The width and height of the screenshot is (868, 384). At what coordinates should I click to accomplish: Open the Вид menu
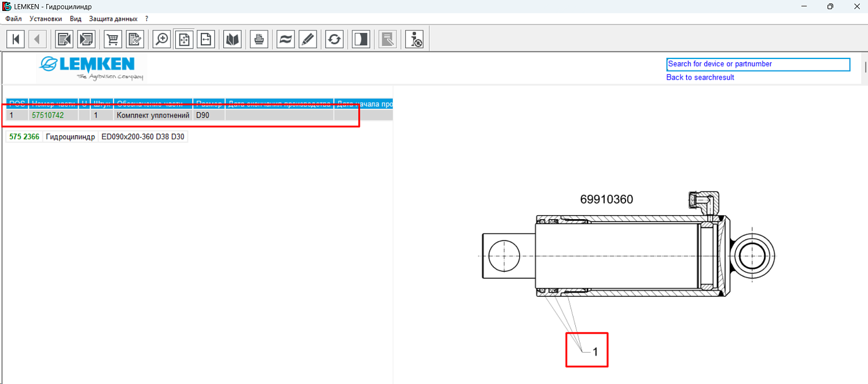point(75,19)
